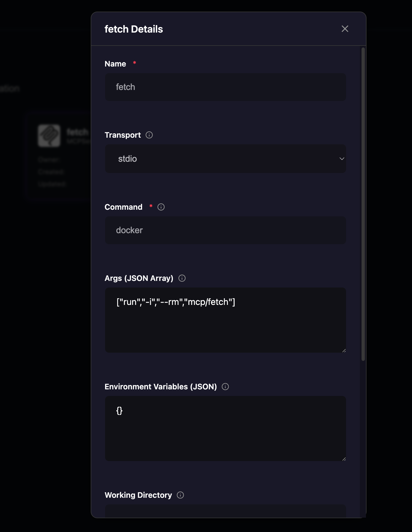This screenshot has height=532, width=412.
Task: Click the Environment Variables JSON textarea
Action: [x=225, y=429]
